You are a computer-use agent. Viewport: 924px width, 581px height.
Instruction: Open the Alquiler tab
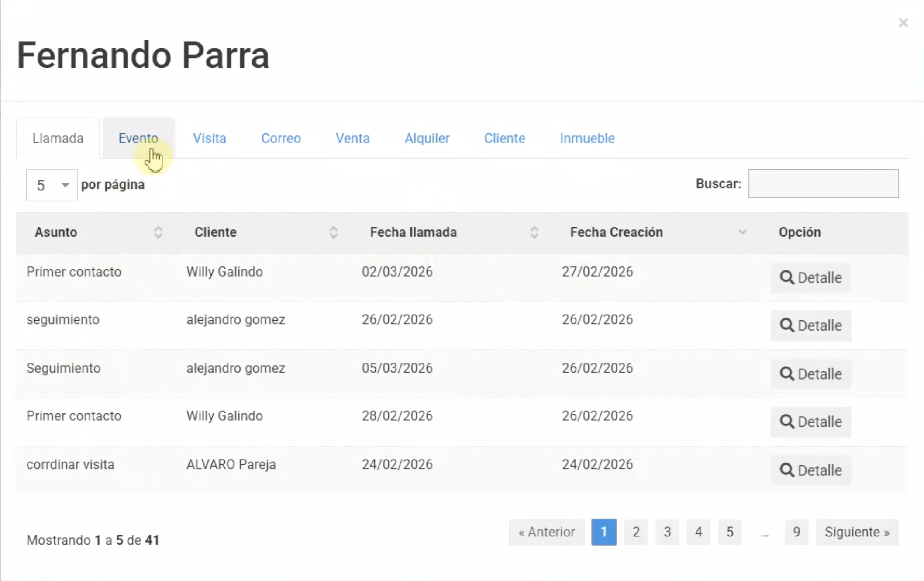pos(427,138)
